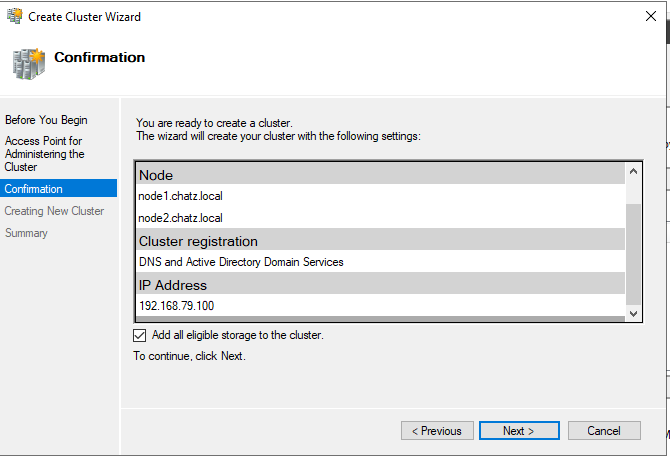Go to the Before You Begin step
670x457 pixels.
46,120
